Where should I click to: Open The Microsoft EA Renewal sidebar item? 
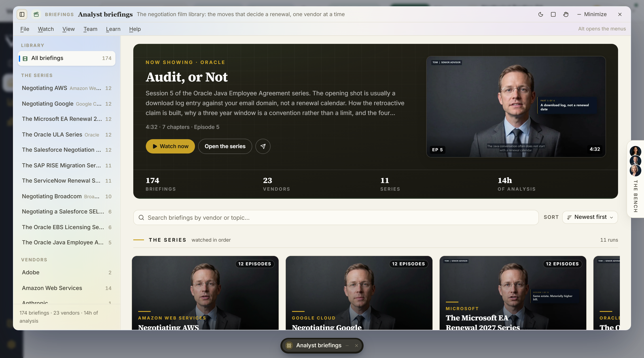[x=66, y=119]
